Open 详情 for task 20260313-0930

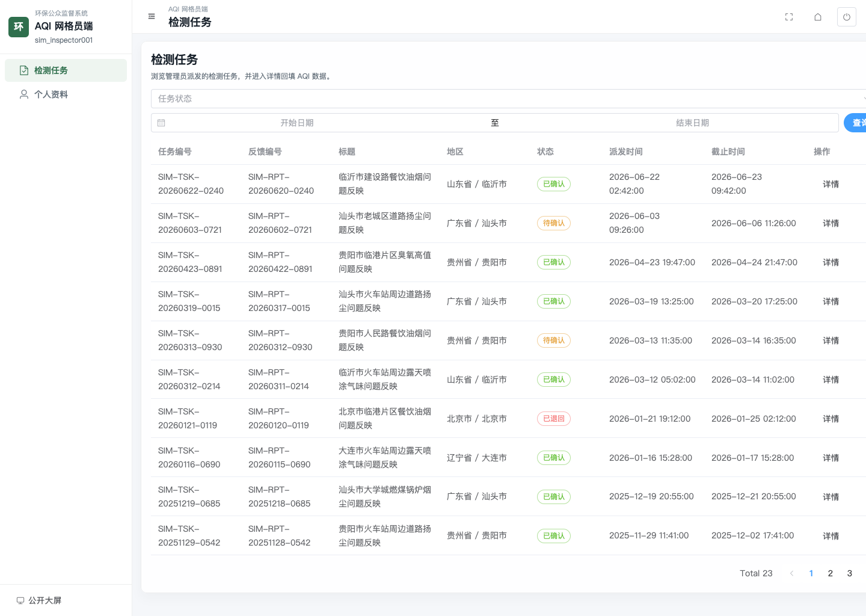831,340
